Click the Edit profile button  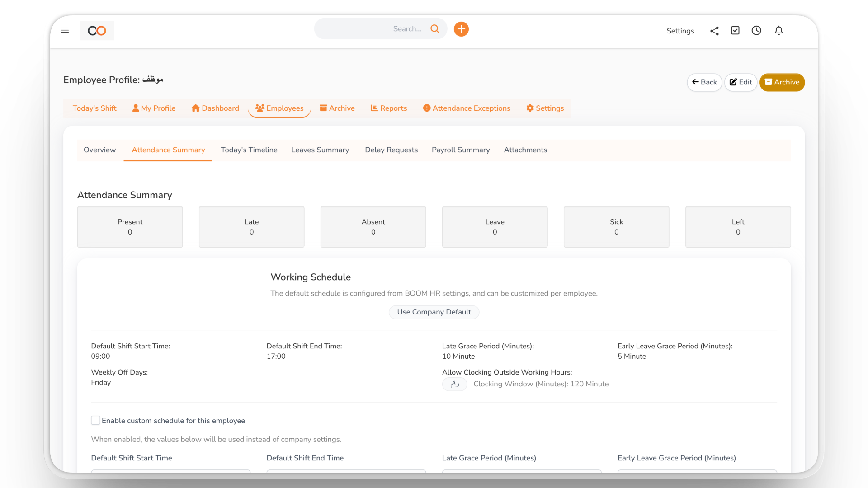pos(741,82)
